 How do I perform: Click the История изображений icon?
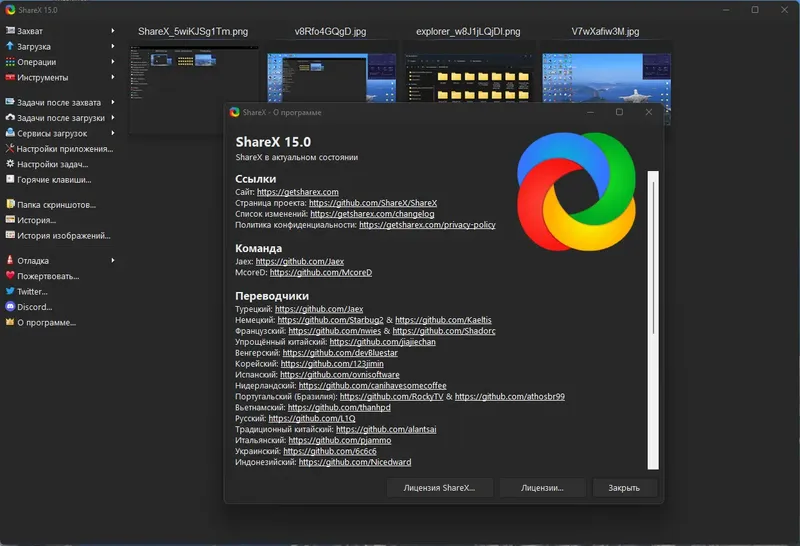click(x=10, y=235)
